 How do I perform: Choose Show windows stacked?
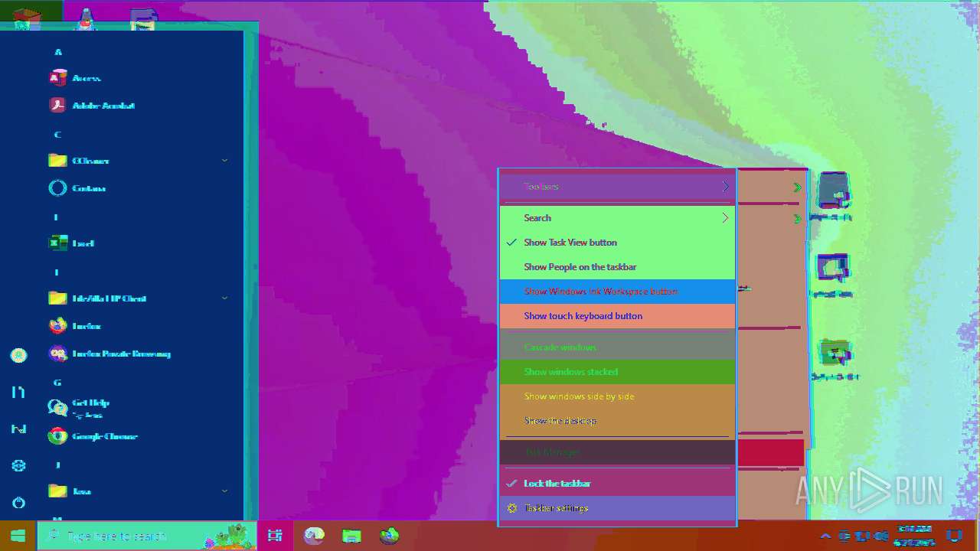617,372
